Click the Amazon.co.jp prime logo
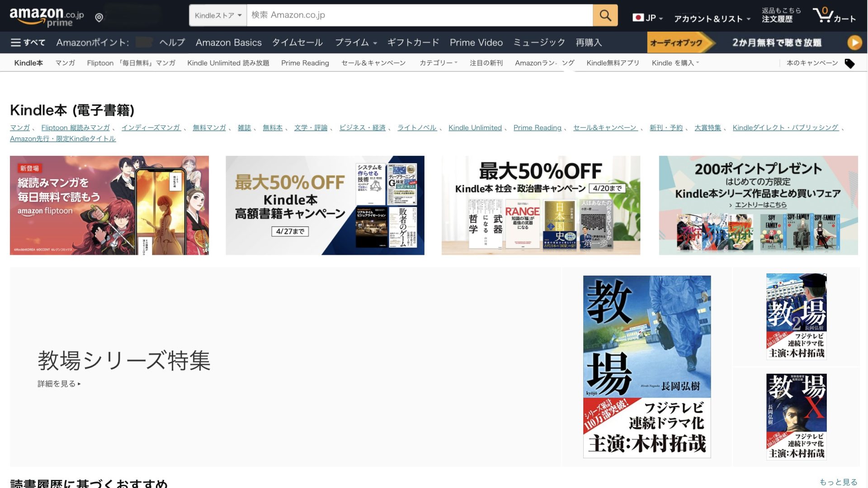 click(47, 17)
